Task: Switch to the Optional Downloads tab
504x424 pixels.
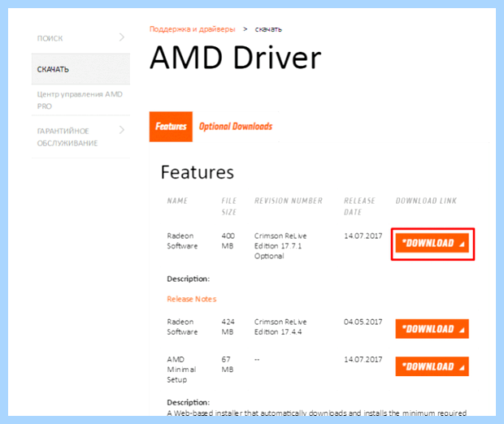Action: click(x=236, y=127)
